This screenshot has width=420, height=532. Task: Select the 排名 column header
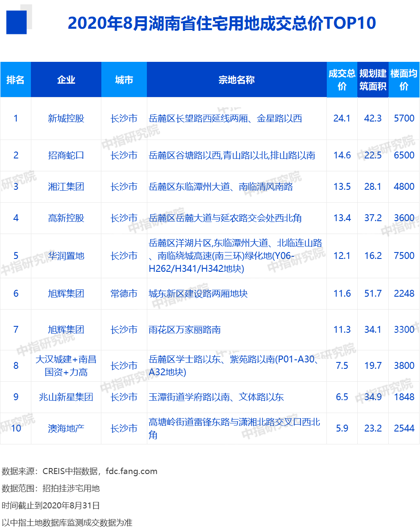(15, 79)
